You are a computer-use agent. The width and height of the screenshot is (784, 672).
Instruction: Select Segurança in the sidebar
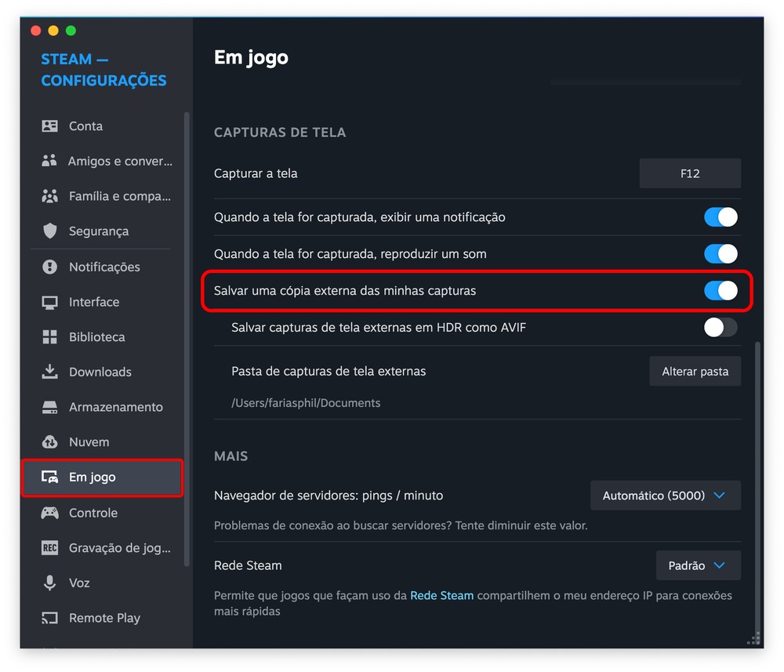pos(102,231)
